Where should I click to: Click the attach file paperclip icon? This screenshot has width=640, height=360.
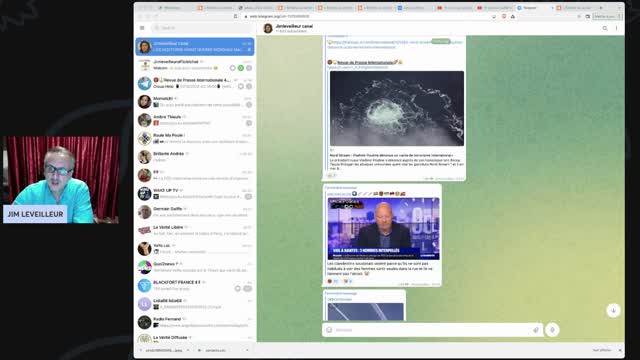tap(536, 330)
